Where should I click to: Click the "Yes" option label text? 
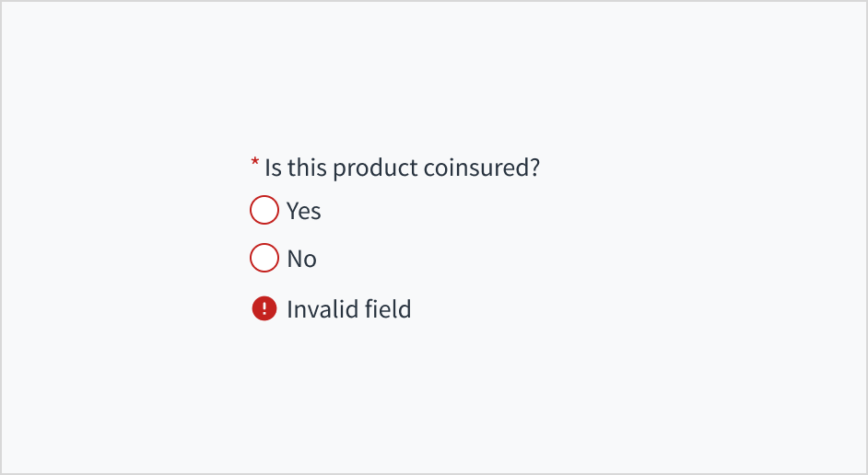pyautogui.click(x=303, y=211)
